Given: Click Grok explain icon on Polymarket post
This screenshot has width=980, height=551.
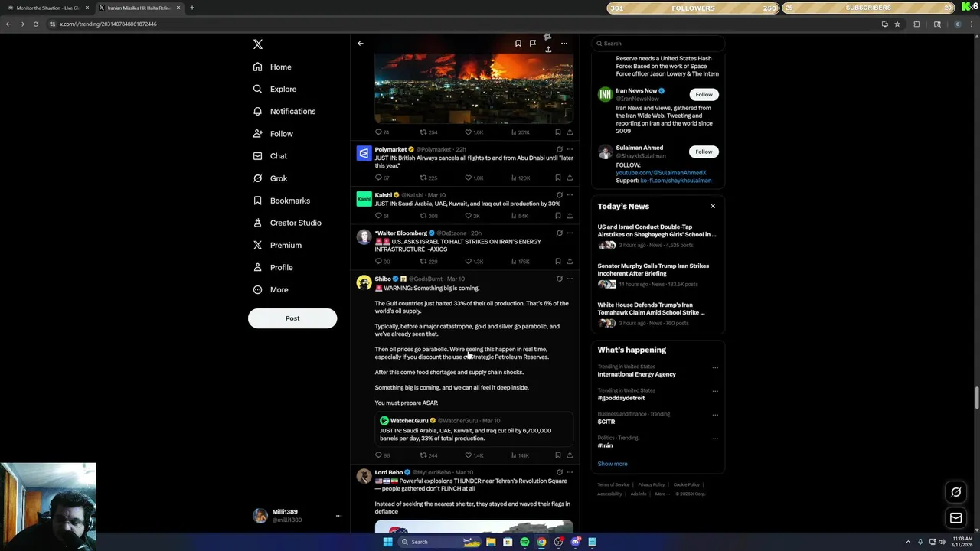Looking at the screenshot, I should [559, 149].
